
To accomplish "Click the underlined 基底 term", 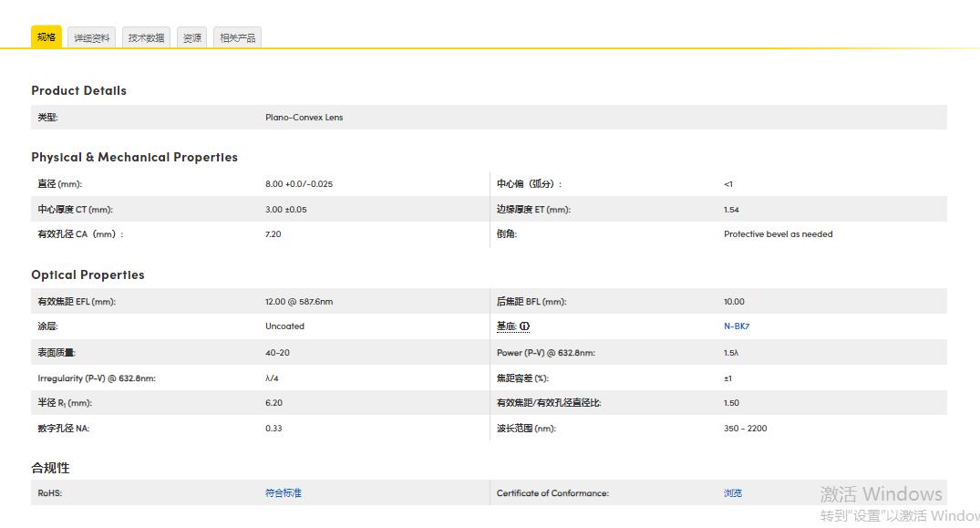I will pyautogui.click(x=509, y=326).
